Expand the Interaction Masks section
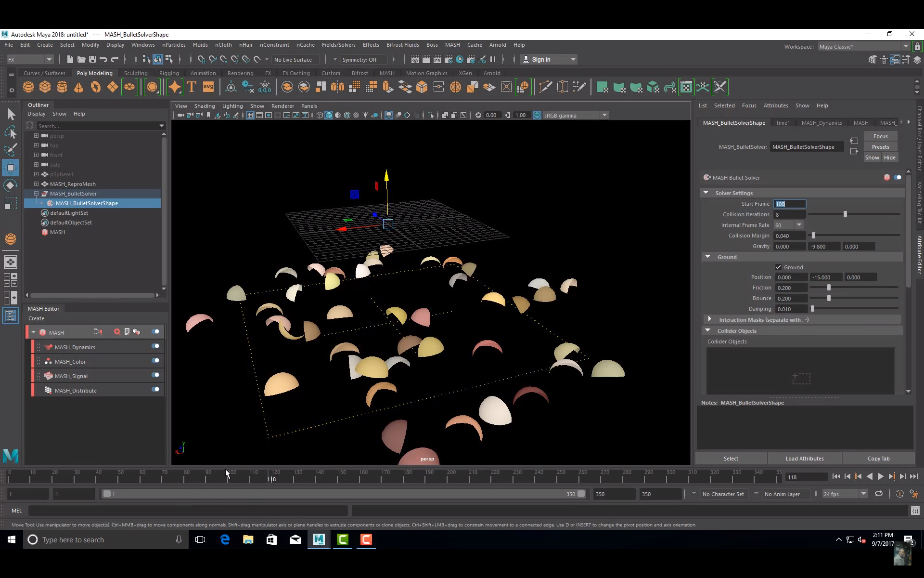924x578 pixels. [x=710, y=319]
